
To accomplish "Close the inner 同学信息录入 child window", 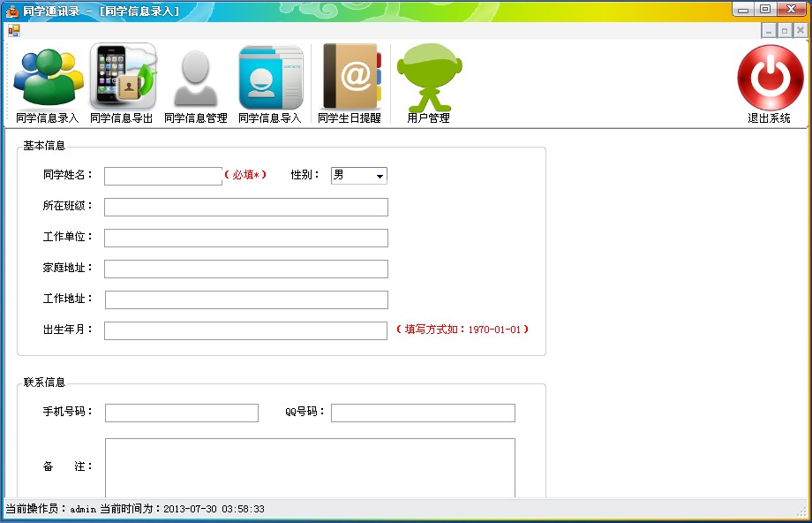I will tap(801, 31).
